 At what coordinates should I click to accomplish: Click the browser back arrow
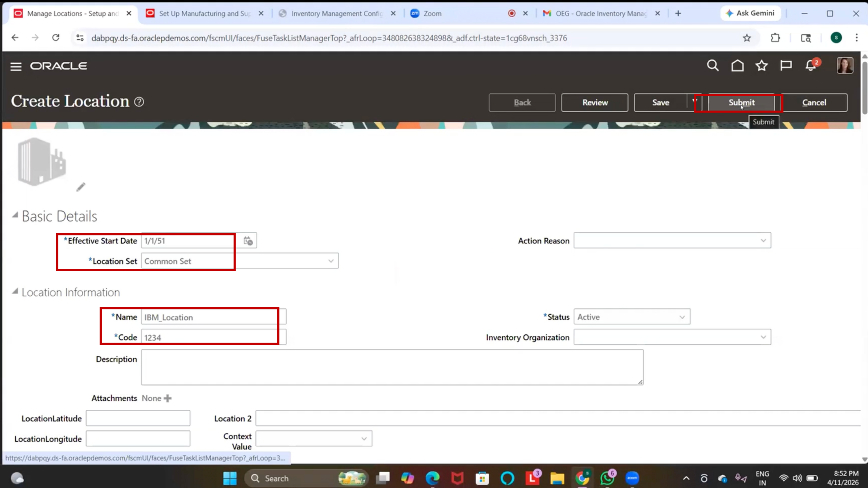pos(15,38)
